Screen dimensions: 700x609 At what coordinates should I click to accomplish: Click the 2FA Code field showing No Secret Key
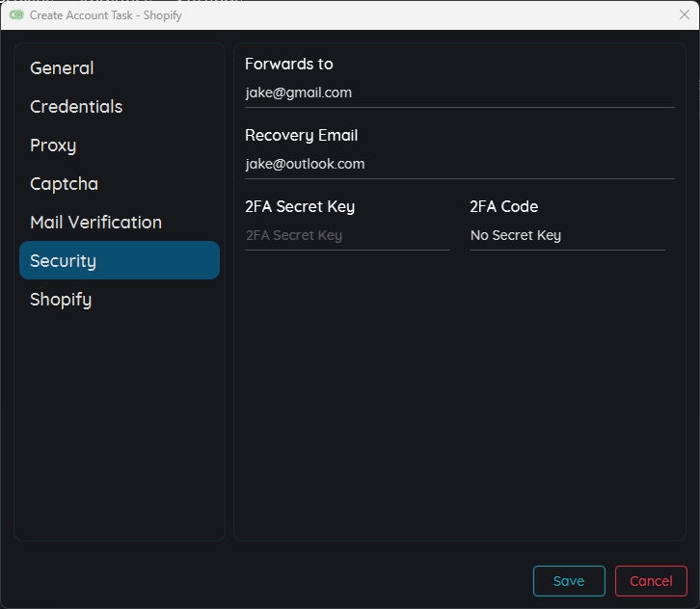(x=567, y=236)
